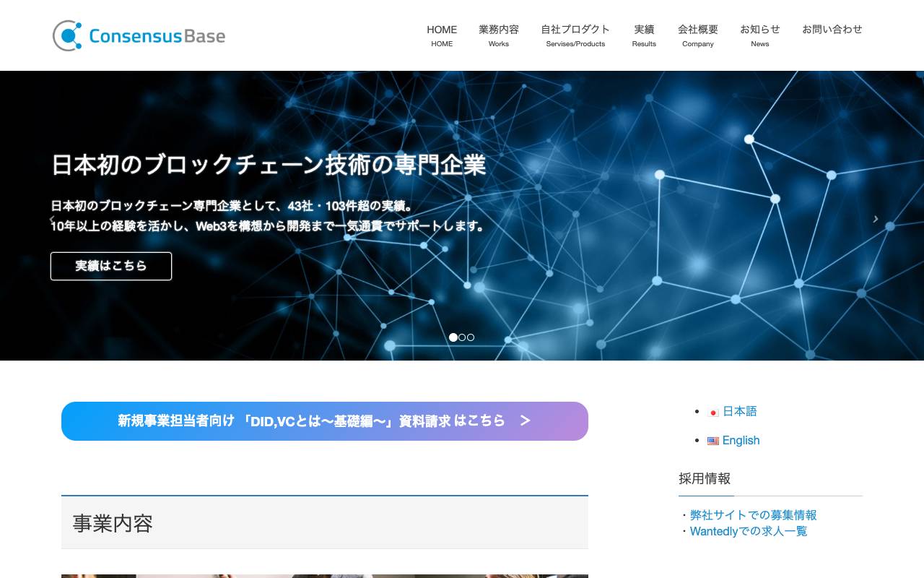Image resolution: width=924 pixels, height=578 pixels.
Task: Go to the 実績 Results page
Action: click(644, 35)
